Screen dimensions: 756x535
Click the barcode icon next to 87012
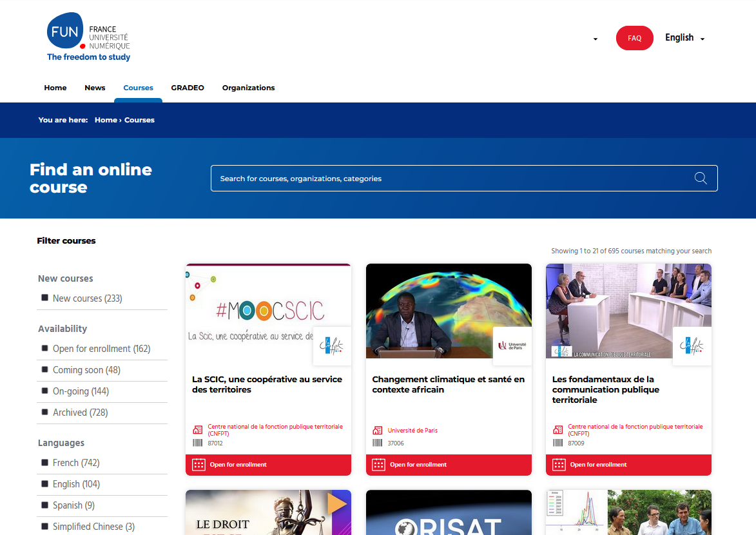pyautogui.click(x=198, y=443)
